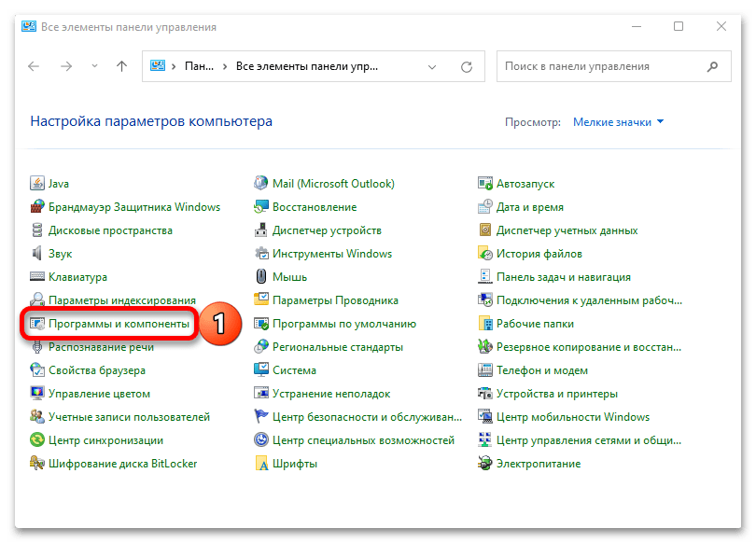Open the Автозапуск icon

485,184
